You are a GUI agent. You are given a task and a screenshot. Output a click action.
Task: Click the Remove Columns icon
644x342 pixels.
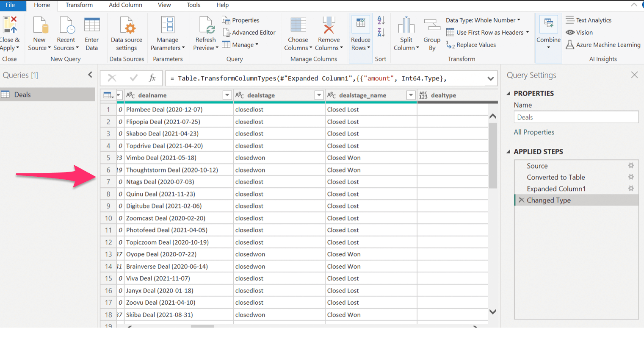coord(329,25)
